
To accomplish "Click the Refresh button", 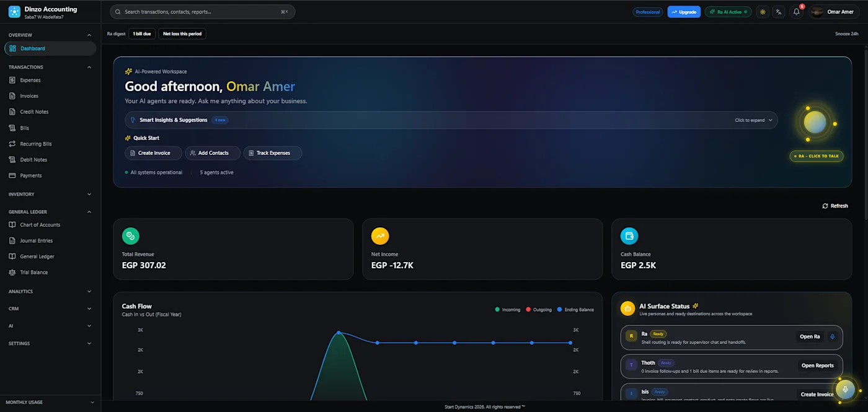I will [835, 206].
